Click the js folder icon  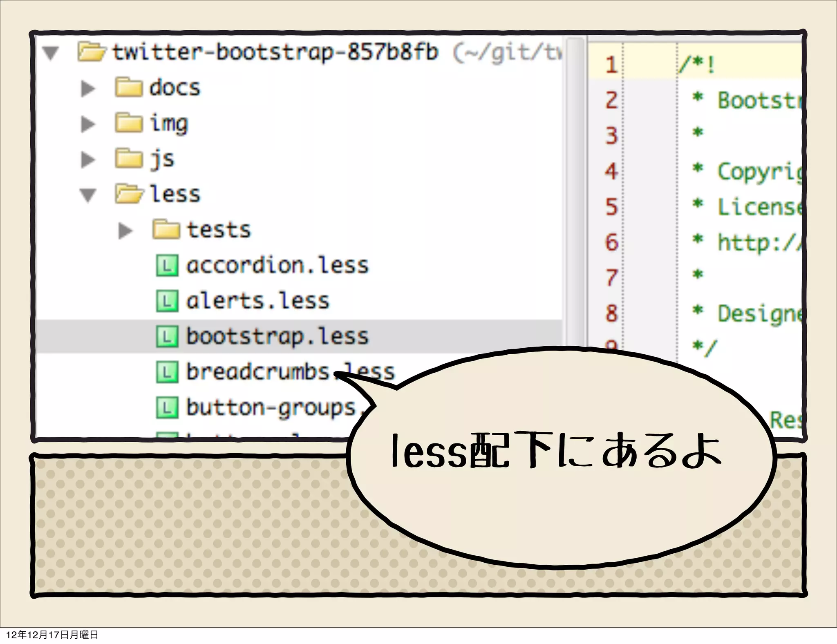point(129,159)
